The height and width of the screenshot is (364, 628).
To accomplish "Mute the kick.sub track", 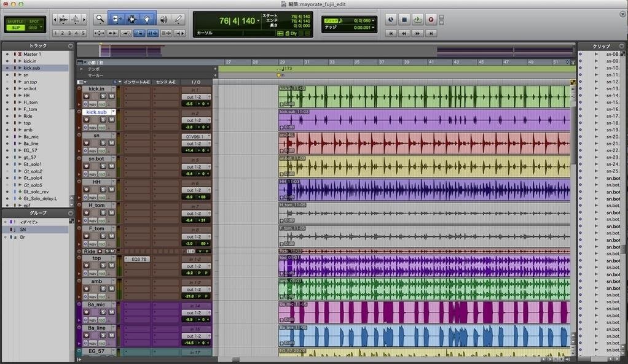I will coord(111,120).
